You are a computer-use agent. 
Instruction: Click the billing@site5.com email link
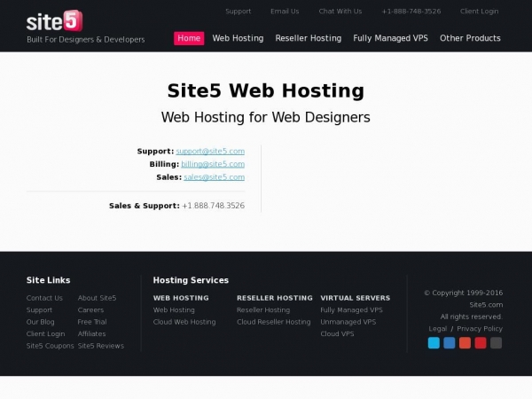pos(213,164)
